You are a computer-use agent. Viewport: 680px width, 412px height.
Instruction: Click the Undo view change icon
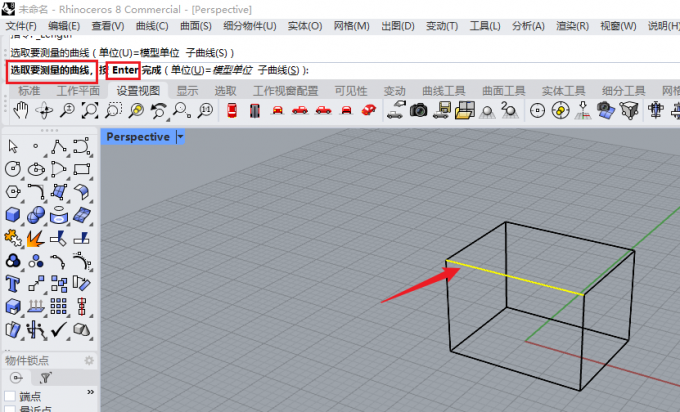(159, 110)
